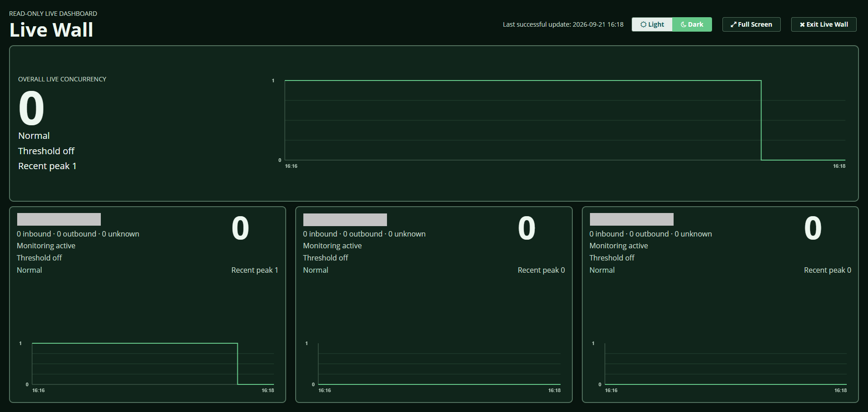Click the moon icon in Dark button

pyautogui.click(x=684, y=24)
